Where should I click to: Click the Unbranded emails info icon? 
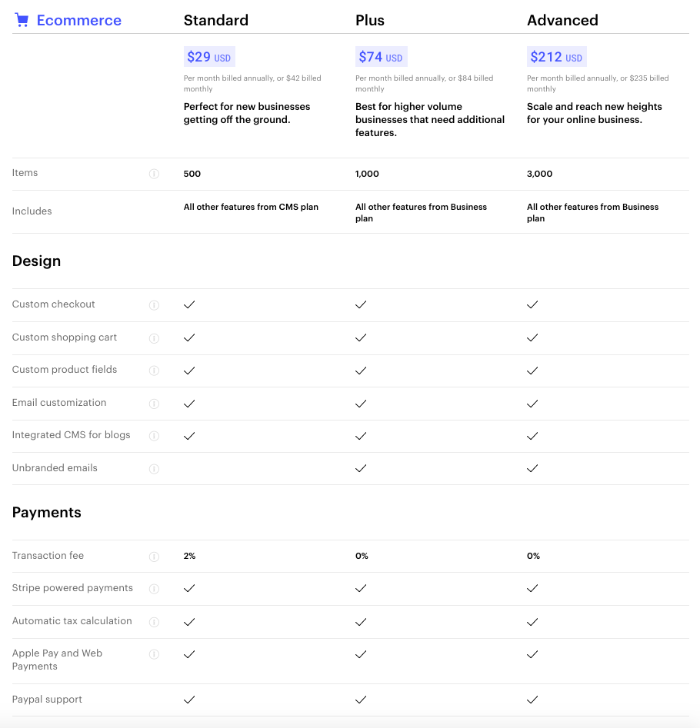click(x=154, y=468)
